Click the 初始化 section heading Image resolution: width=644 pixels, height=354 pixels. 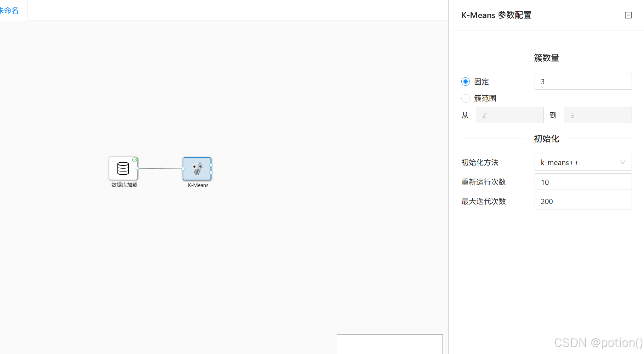(x=546, y=139)
